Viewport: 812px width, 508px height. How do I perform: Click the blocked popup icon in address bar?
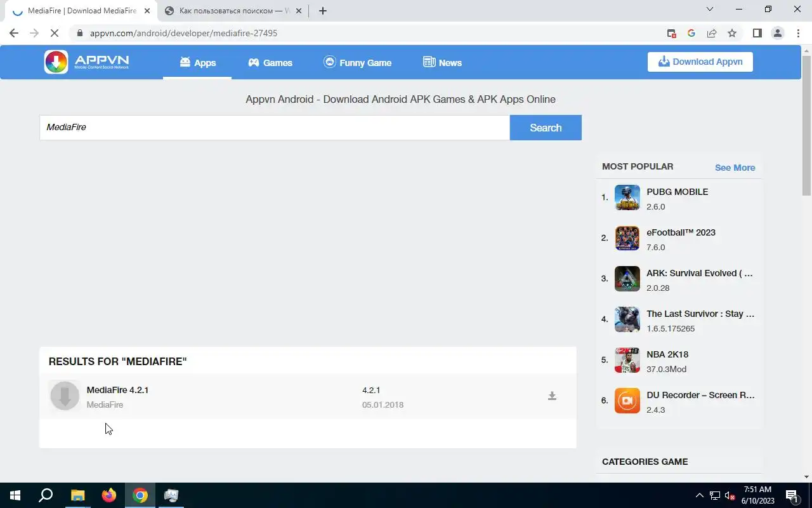(x=671, y=33)
